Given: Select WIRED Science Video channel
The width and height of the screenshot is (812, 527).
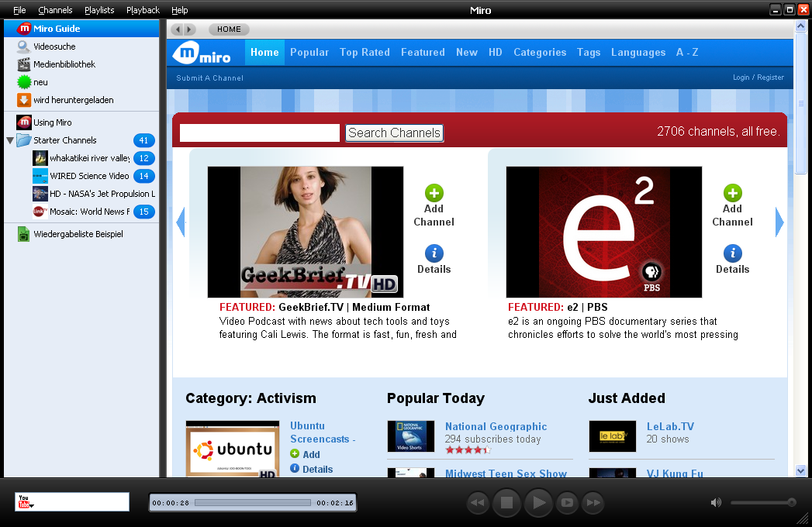Looking at the screenshot, I should coord(89,176).
